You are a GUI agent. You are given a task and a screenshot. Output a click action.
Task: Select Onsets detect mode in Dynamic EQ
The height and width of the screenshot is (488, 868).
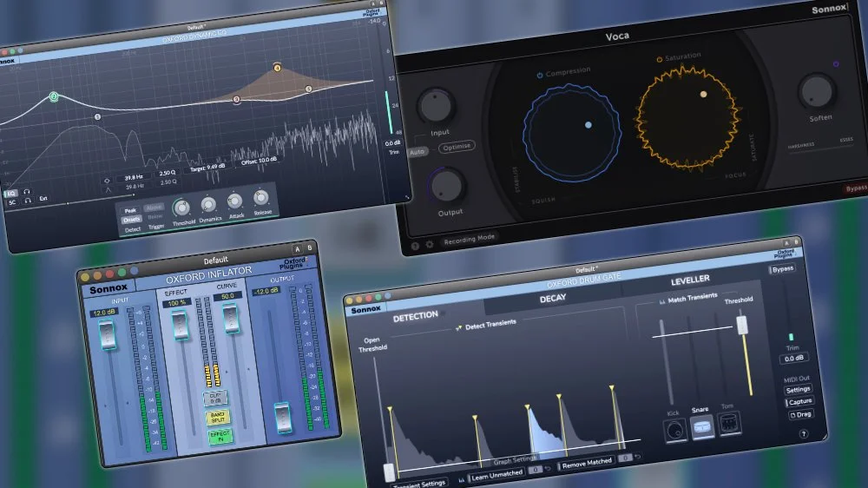pyautogui.click(x=131, y=220)
